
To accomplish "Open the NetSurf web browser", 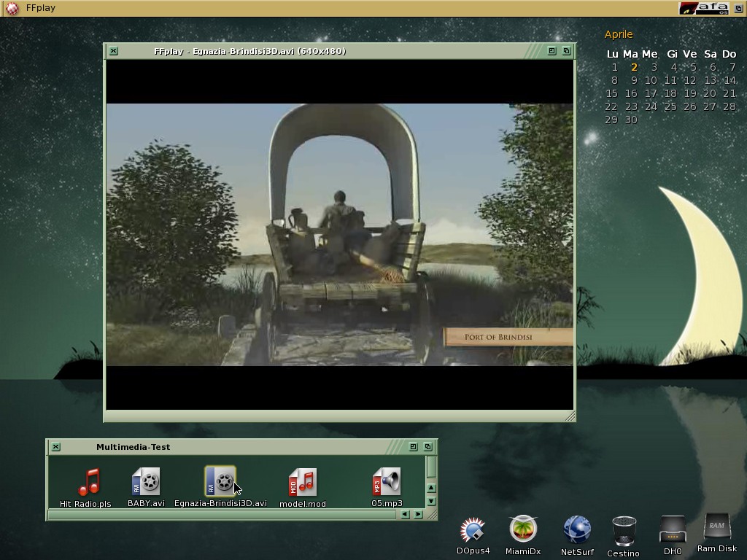I will click(577, 530).
